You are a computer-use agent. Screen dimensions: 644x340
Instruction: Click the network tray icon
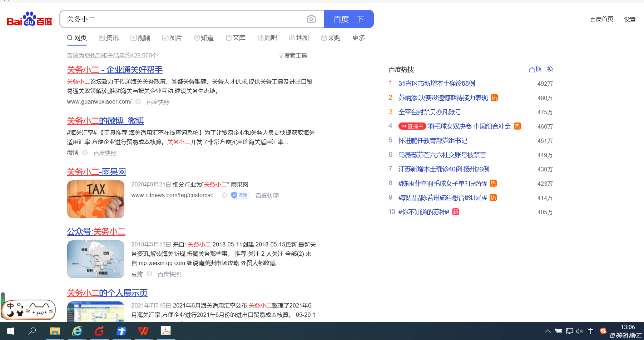[569, 331]
